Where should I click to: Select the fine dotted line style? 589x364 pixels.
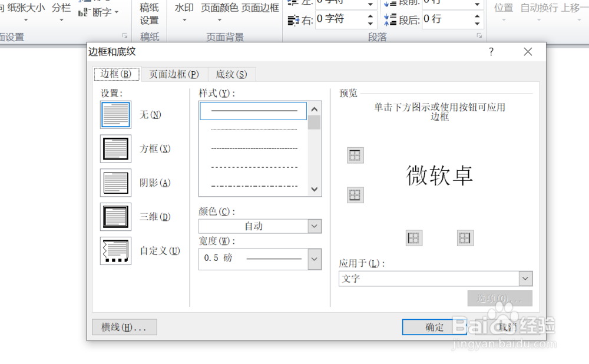(253, 130)
